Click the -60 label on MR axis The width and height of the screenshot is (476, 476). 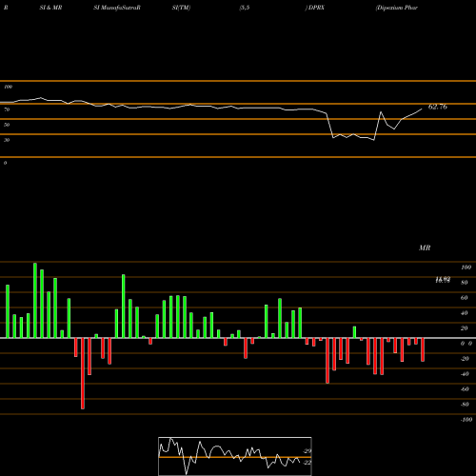pyautogui.click(x=465, y=389)
